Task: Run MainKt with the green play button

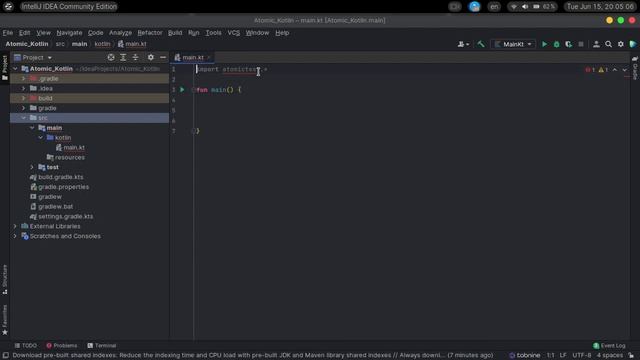Action: tap(544, 44)
